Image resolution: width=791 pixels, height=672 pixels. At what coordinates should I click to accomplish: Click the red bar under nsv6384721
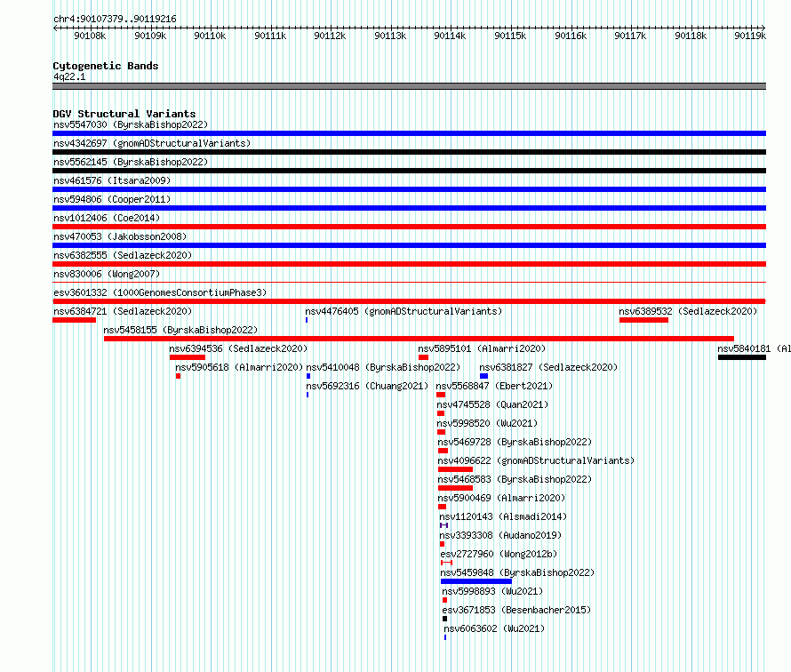coord(74,320)
